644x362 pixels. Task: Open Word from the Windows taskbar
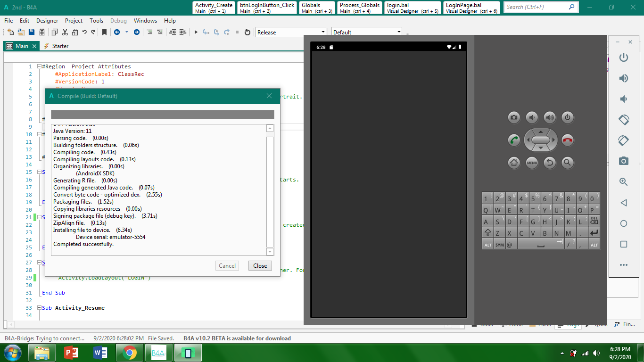tap(101, 353)
